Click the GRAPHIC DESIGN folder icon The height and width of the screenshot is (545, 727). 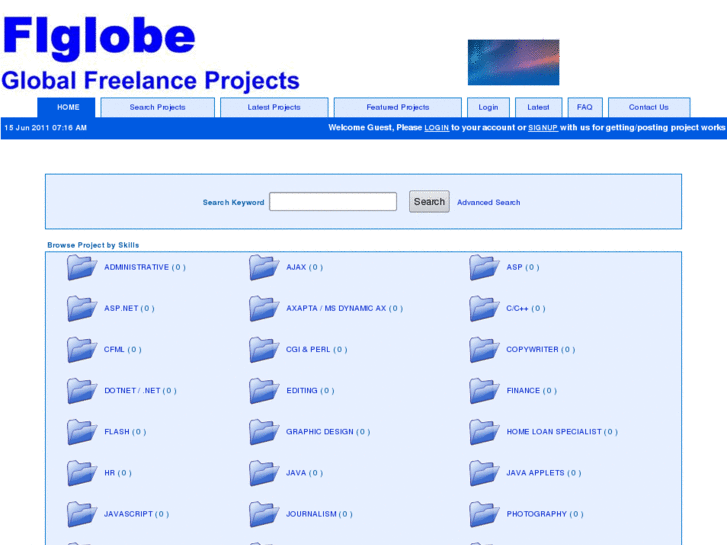(264, 432)
